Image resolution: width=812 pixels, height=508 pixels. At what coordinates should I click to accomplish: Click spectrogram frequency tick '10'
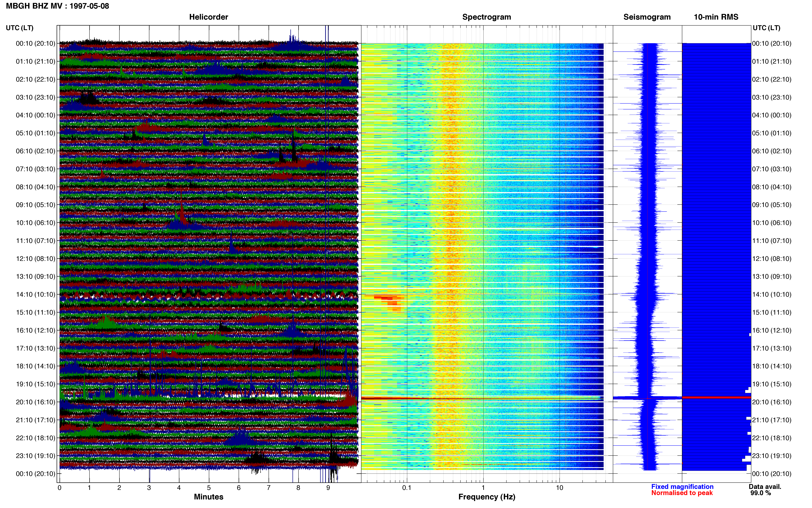(x=559, y=488)
